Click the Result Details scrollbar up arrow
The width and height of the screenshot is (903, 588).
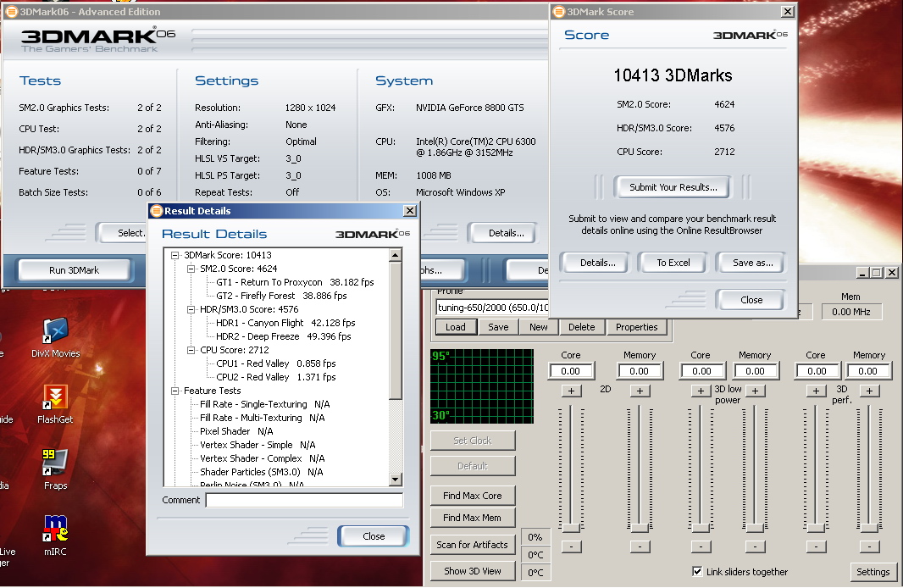point(395,255)
